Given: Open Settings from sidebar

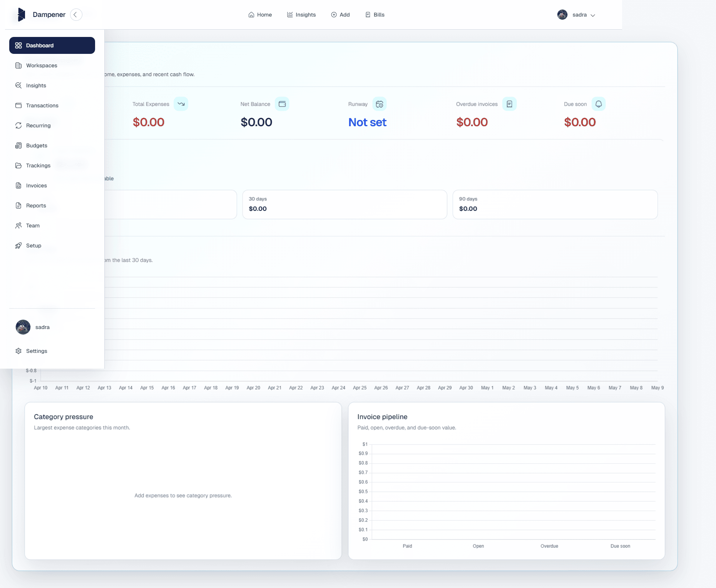Looking at the screenshot, I should (x=52, y=351).
